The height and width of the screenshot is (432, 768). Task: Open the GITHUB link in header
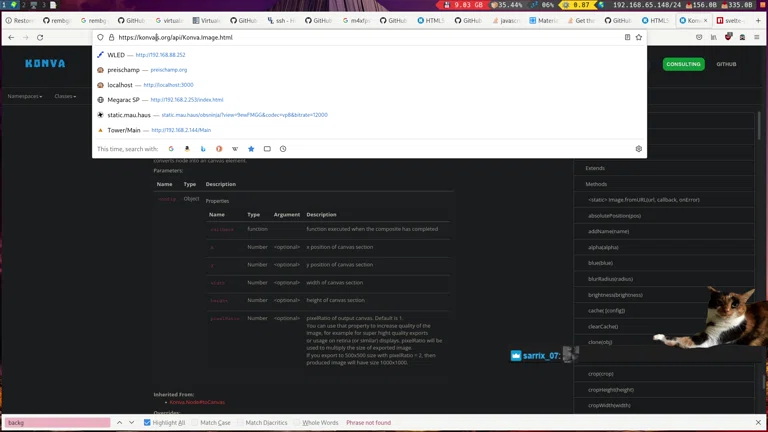726,64
